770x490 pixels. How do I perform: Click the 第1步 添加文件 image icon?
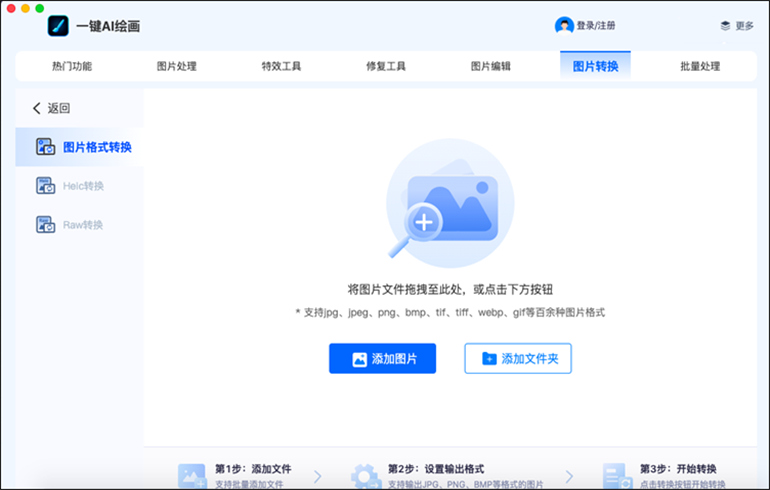[192, 476]
